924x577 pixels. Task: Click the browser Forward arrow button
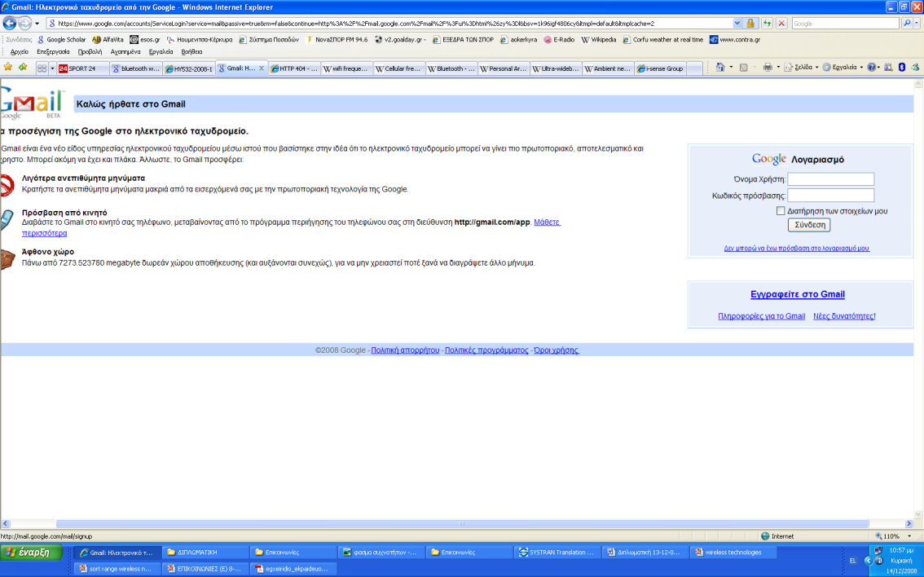pyautogui.click(x=24, y=24)
